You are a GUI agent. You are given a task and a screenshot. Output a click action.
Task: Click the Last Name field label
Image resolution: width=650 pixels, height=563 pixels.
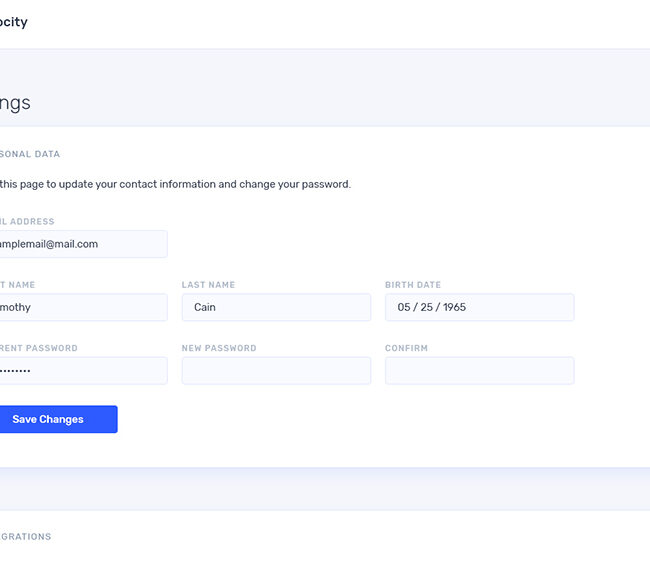pyautogui.click(x=208, y=285)
